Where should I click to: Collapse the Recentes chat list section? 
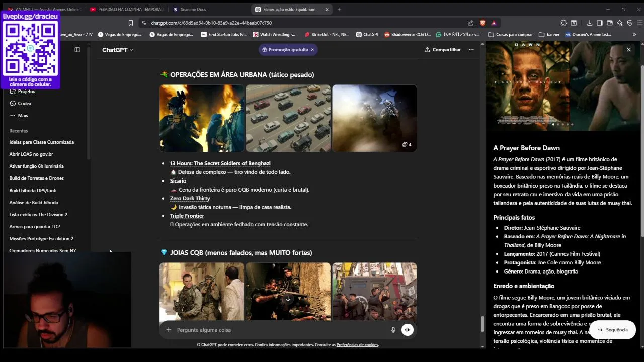19,131
